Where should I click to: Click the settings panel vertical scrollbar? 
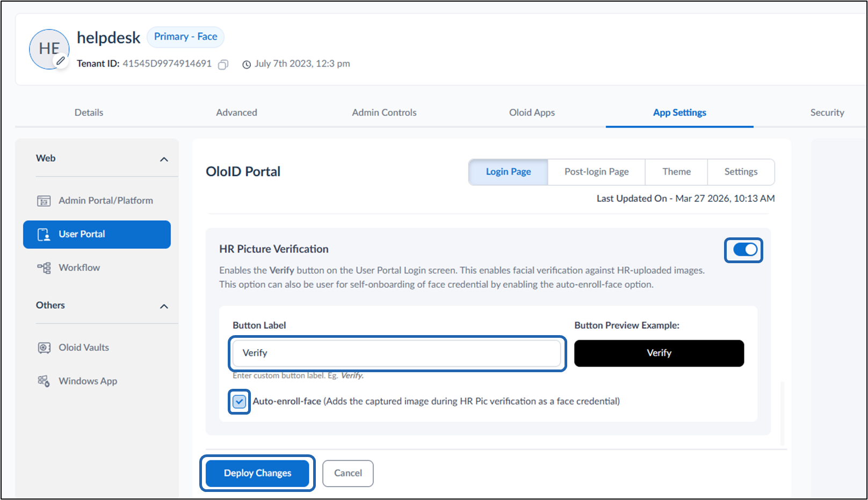[783, 414]
